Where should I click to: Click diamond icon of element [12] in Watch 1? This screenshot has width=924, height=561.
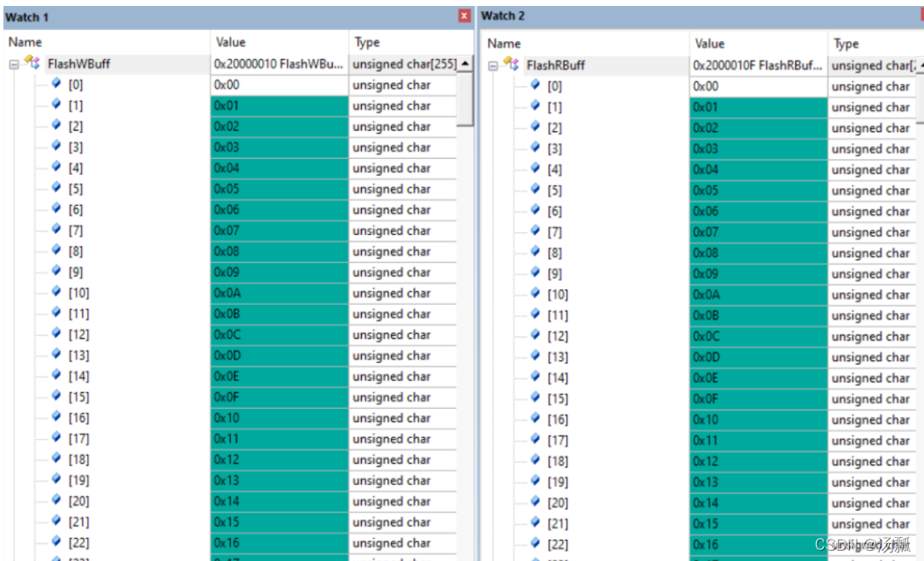56,333
